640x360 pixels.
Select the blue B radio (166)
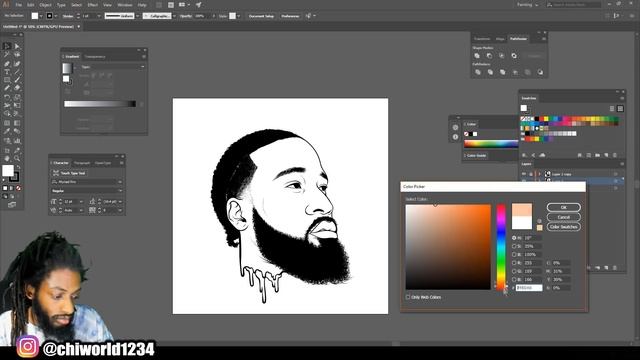[514, 280]
